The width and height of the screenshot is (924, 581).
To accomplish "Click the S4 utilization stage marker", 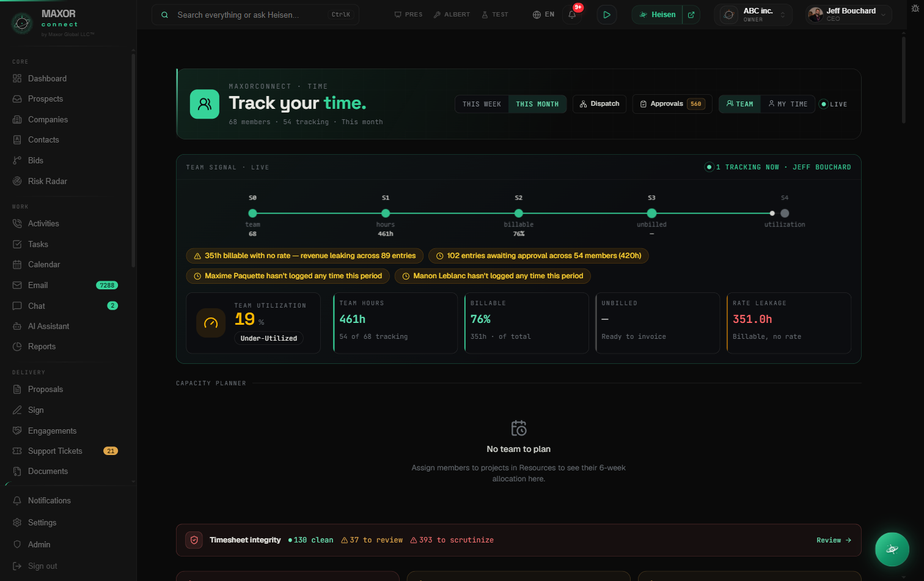I will [x=785, y=213].
